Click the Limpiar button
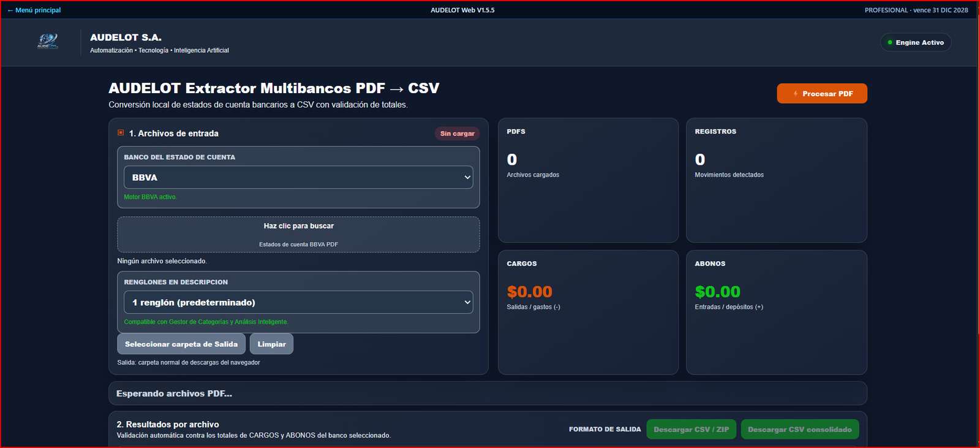Screen dimensions: 980x448 [271, 344]
